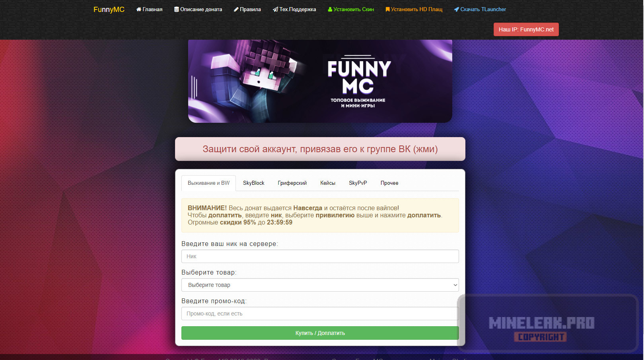Image resolution: width=644 pixels, height=360 pixels.
Task: Switch to the Кейсы tab
Action: [328, 183]
